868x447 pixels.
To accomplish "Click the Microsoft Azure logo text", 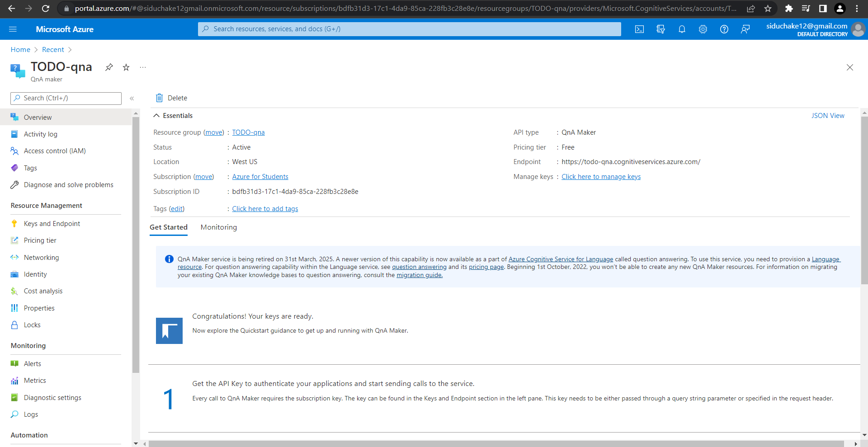I will click(65, 29).
